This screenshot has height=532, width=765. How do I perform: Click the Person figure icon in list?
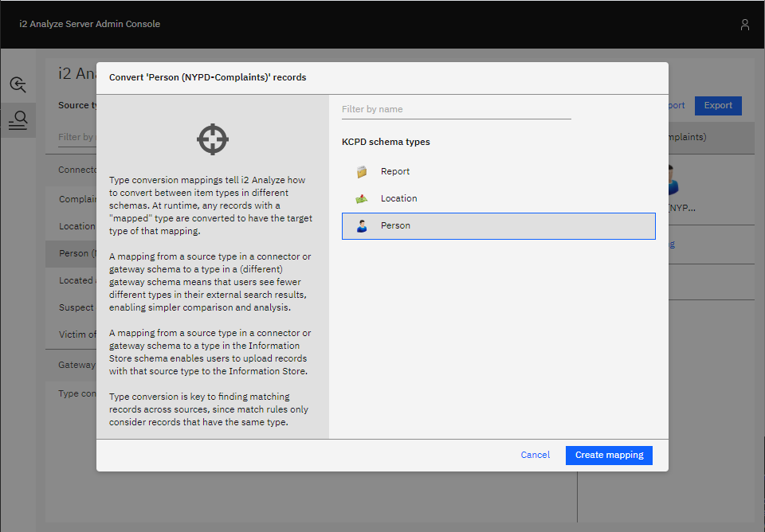click(362, 226)
